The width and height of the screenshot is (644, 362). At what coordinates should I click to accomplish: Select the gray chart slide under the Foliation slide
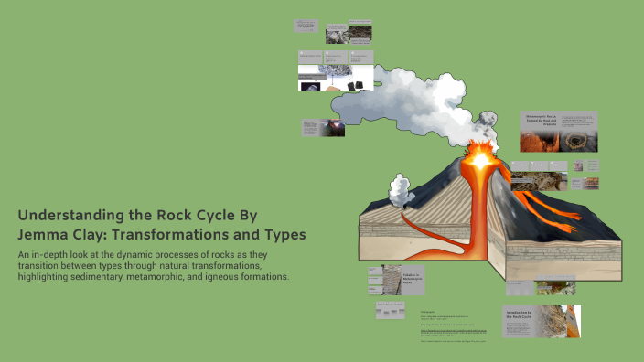(x=391, y=310)
